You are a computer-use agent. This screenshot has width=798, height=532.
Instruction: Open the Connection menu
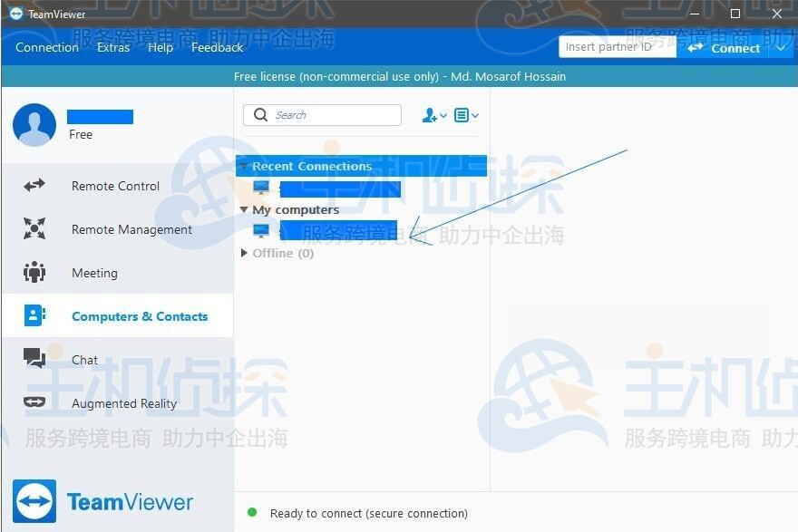[x=48, y=47]
